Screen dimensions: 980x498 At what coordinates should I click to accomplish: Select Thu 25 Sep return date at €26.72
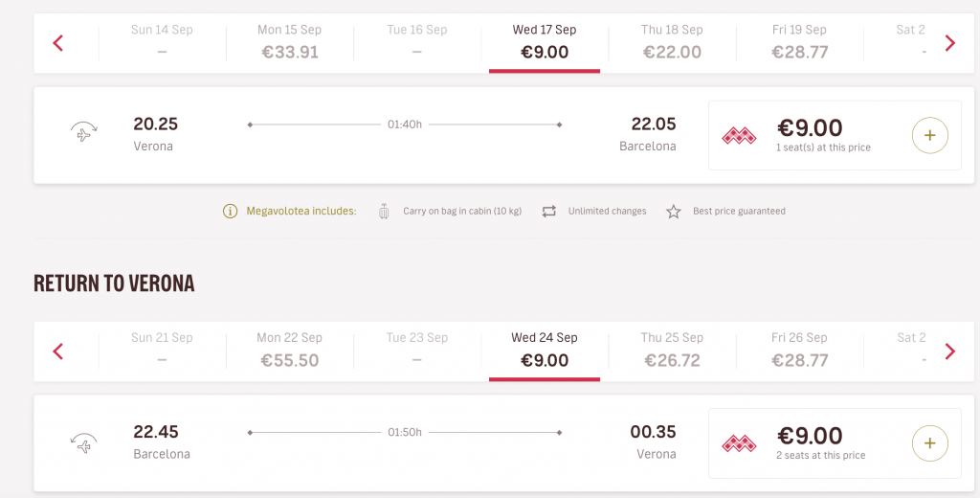672,351
